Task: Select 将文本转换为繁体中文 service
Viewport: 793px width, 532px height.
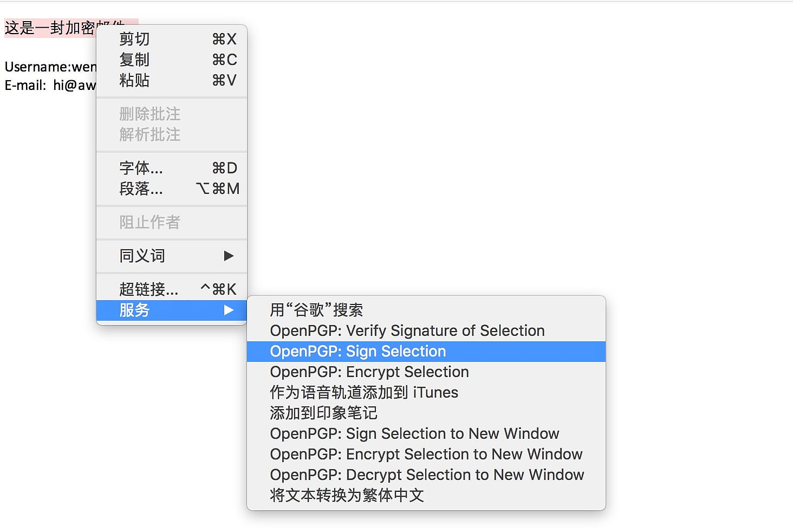Action: click(x=426, y=495)
